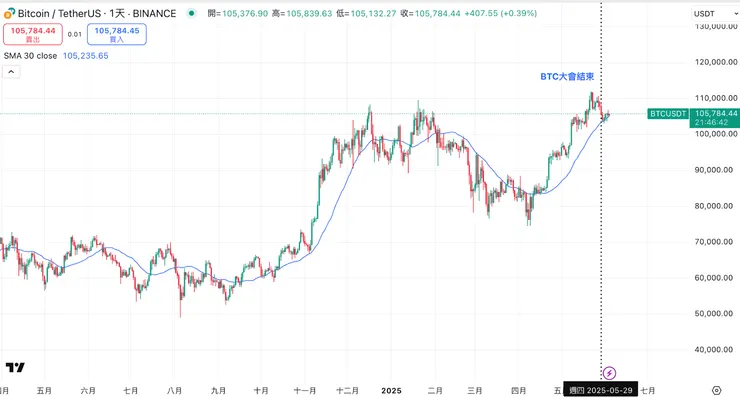The width and height of the screenshot is (740, 398).
Task: Click the Bitcoin symbol logo icon
Action: tap(9, 13)
